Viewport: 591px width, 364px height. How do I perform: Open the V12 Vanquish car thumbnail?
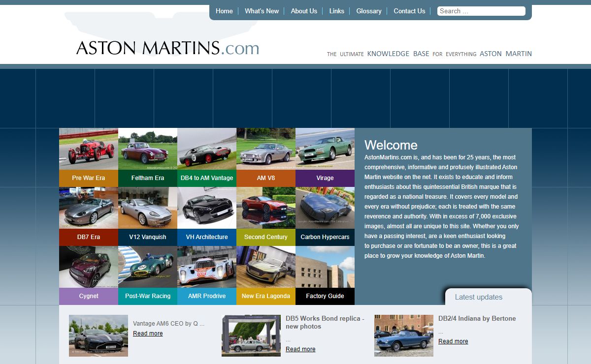point(148,208)
